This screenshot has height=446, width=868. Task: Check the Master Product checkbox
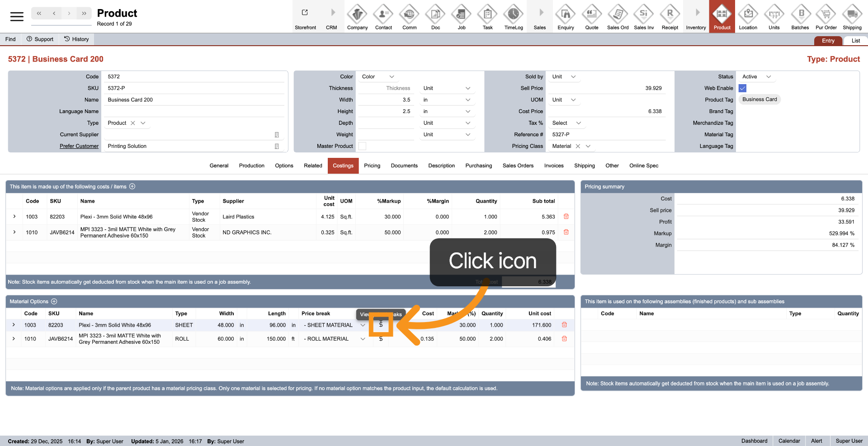(x=362, y=146)
